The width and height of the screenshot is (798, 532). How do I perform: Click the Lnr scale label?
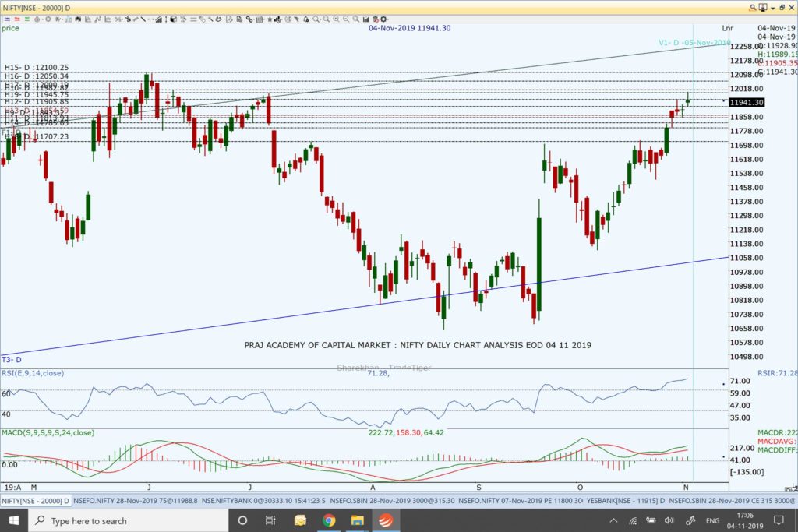[x=727, y=28]
